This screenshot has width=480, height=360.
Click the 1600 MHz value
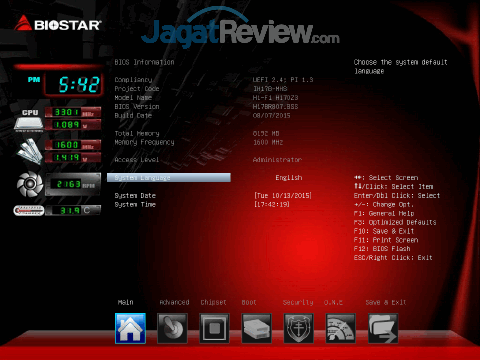point(268,142)
